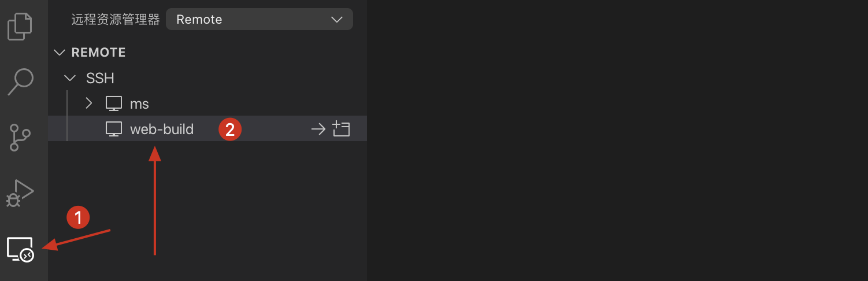
Task: Select the web-build host name
Action: coord(162,129)
